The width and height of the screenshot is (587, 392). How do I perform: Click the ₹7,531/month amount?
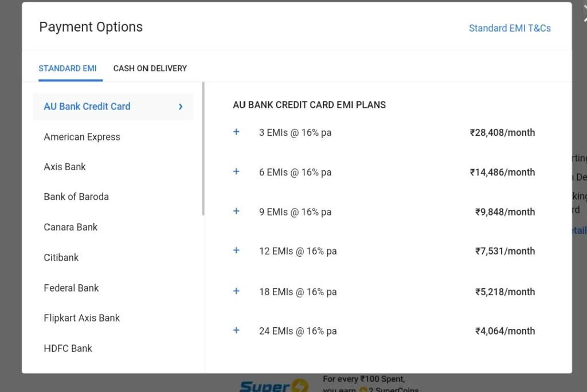pos(505,251)
